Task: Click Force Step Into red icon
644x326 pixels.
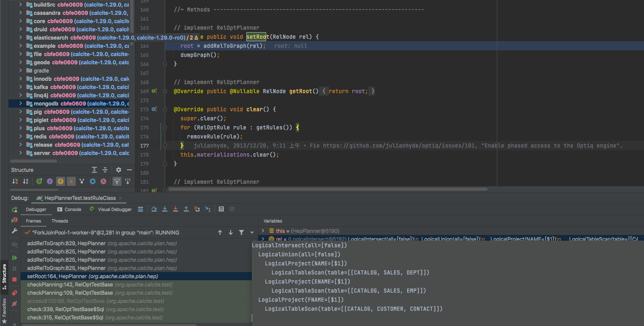Action: coord(176,209)
